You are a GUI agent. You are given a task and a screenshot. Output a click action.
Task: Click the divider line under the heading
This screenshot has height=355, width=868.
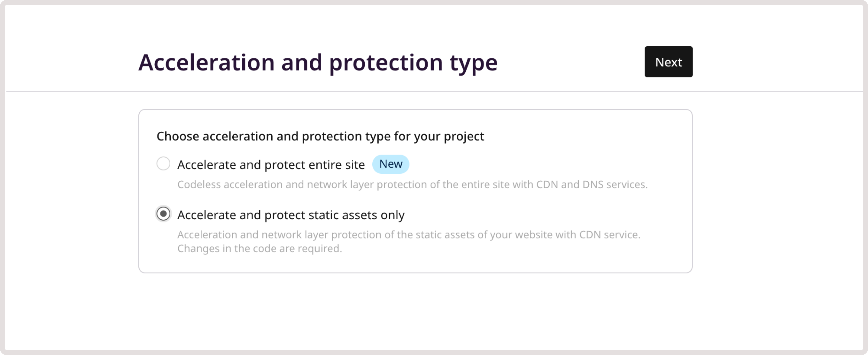434,91
